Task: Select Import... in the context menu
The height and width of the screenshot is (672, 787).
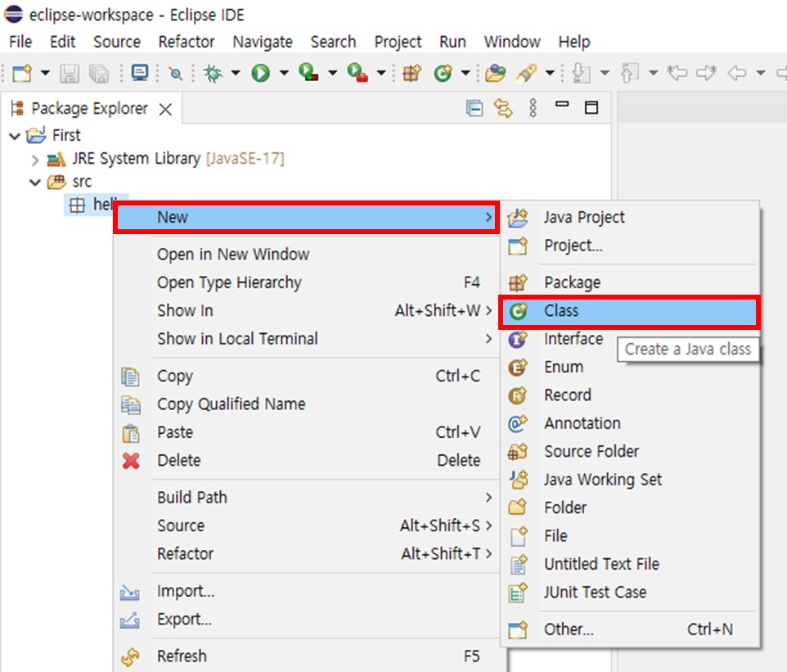Action: pyautogui.click(x=306, y=592)
